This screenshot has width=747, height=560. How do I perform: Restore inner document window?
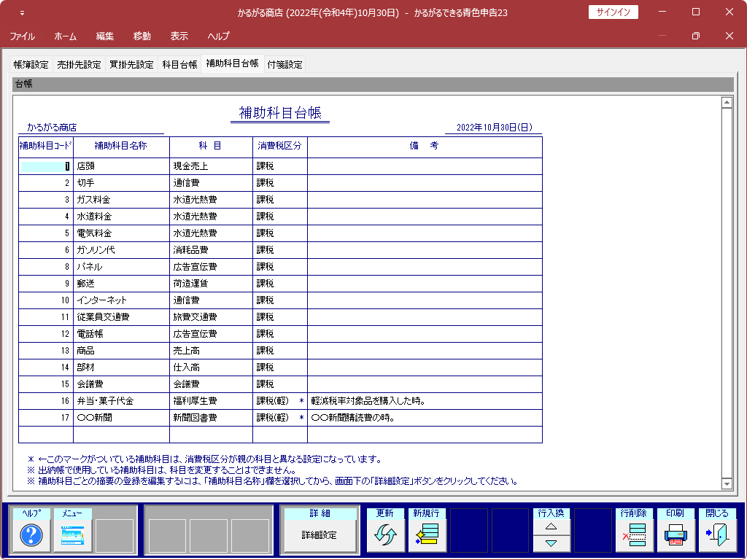[695, 36]
